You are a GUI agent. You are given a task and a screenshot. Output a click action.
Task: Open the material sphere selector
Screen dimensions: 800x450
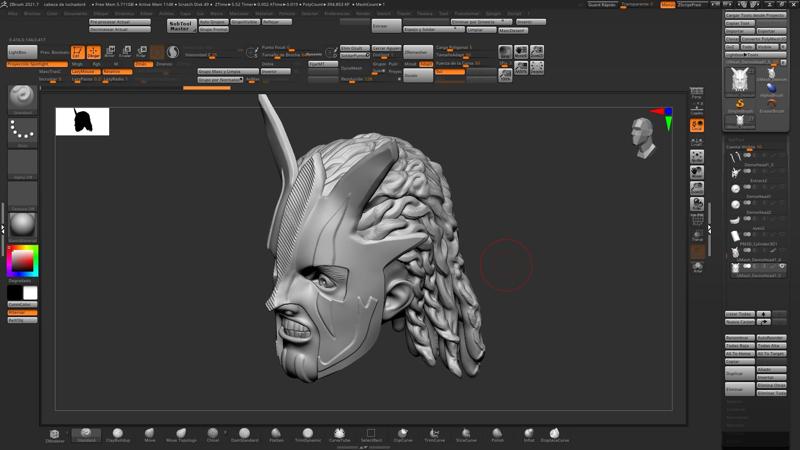[22, 226]
